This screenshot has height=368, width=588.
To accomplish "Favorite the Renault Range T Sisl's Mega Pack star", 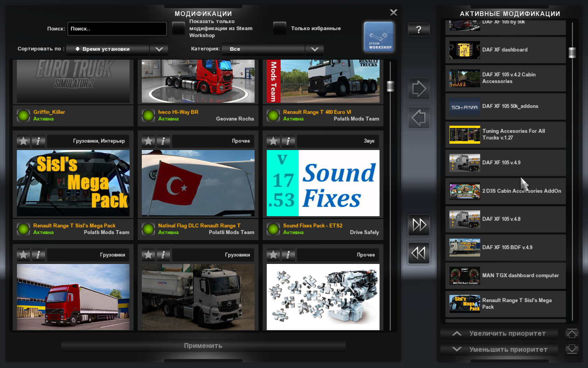I will pos(23,141).
